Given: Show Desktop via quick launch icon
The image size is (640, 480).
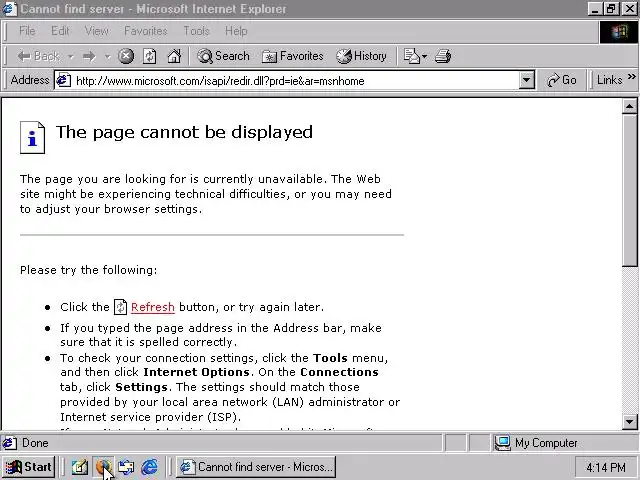Looking at the screenshot, I should [x=80, y=467].
